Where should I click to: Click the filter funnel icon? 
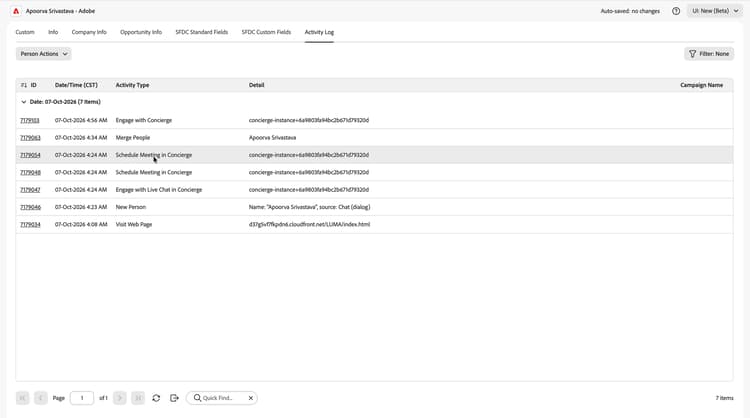tap(692, 54)
